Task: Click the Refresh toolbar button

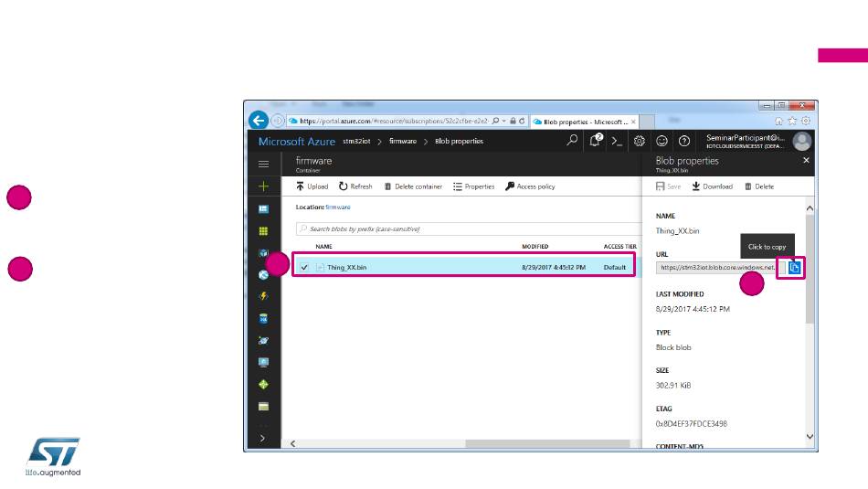Action: 355,186
